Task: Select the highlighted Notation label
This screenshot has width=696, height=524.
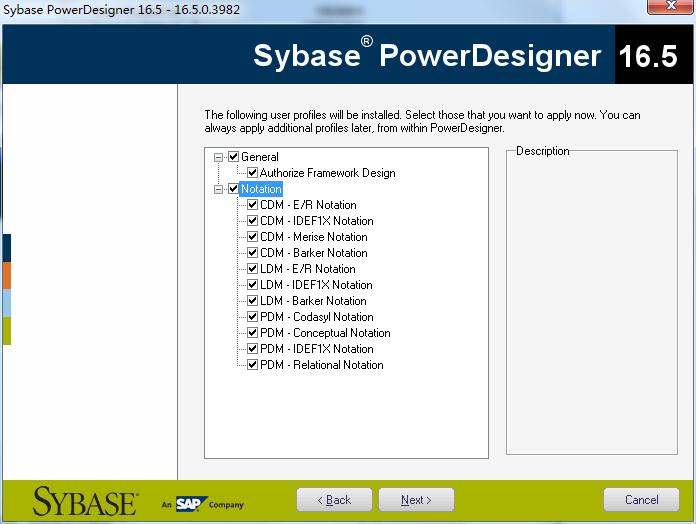Action: [x=261, y=189]
